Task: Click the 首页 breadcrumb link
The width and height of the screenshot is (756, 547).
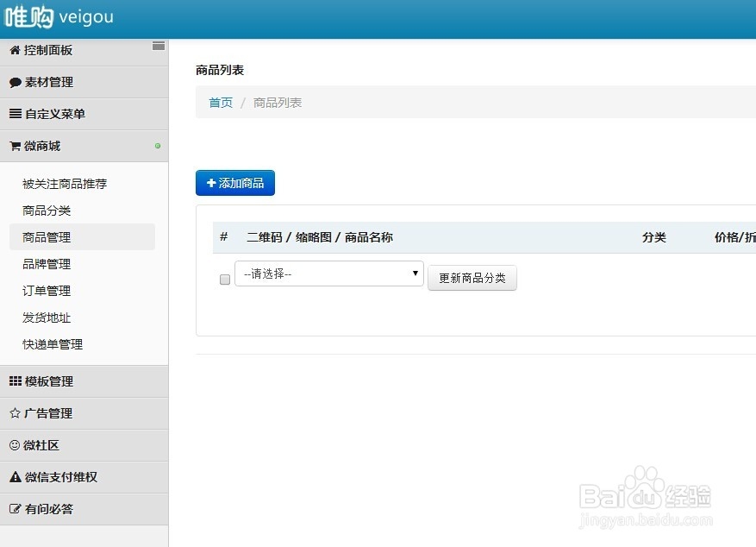Action: [x=221, y=103]
